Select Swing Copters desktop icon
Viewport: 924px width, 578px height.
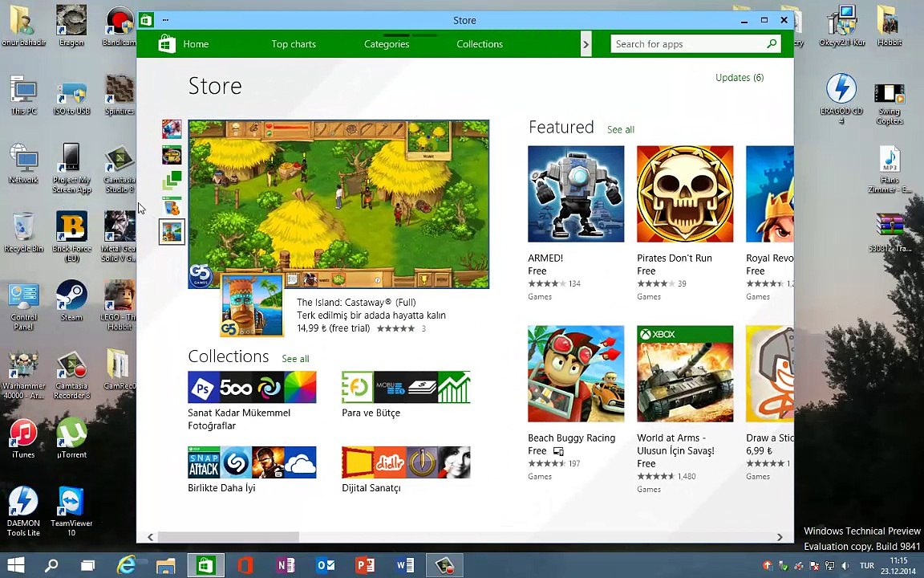click(890, 104)
